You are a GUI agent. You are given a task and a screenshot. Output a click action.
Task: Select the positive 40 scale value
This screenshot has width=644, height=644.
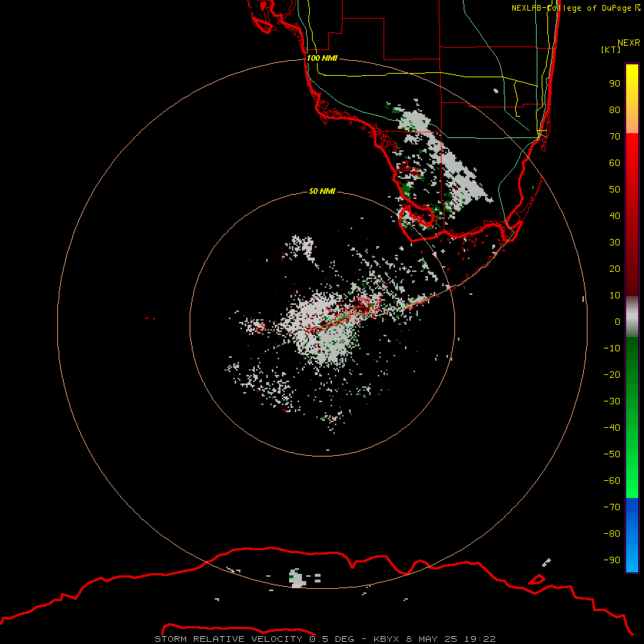point(615,216)
